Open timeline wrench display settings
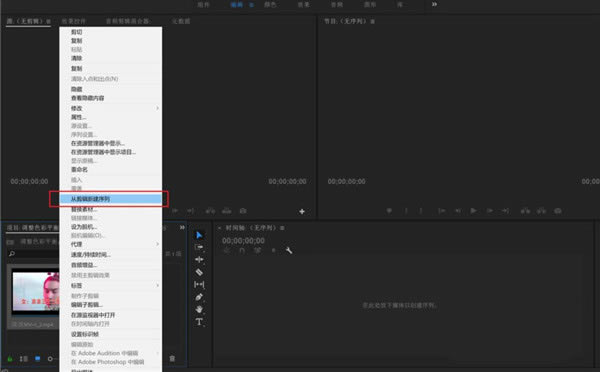The height and width of the screenshot is (372, 600). (x=289, y=251)
